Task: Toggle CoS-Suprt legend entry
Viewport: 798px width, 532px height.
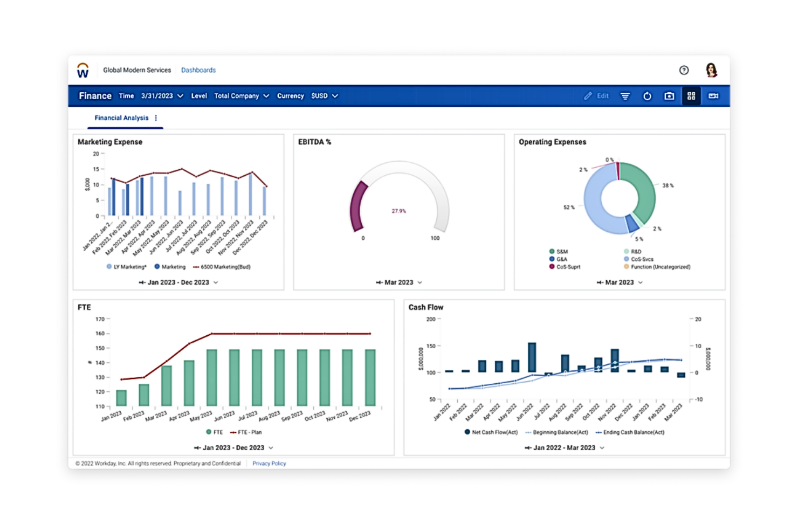Action: 565,267
